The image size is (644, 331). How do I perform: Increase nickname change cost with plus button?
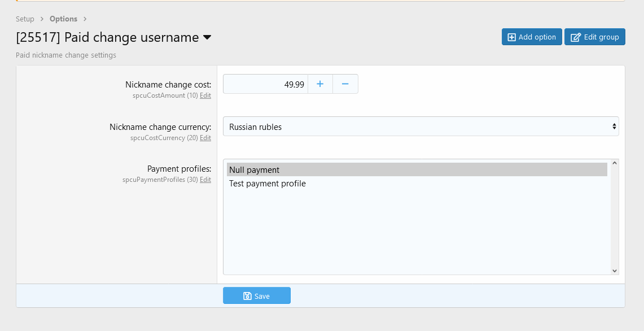pyautogui.click(x=320, y=84)
